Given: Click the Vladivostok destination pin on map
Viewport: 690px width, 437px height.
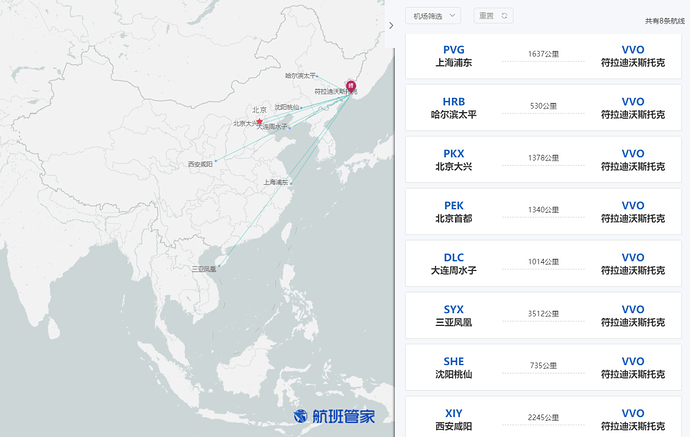Looking at the screenshot, I should [350, 86].
